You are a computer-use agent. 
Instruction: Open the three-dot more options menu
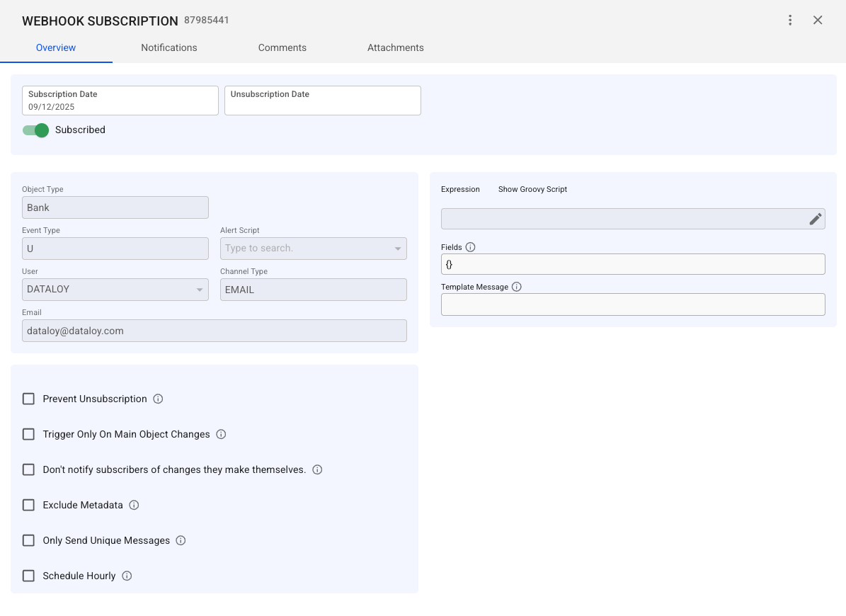point(790,21)
